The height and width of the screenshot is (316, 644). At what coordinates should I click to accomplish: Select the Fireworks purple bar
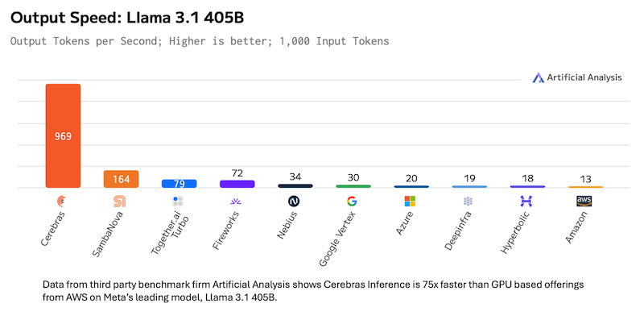point(237,184)
